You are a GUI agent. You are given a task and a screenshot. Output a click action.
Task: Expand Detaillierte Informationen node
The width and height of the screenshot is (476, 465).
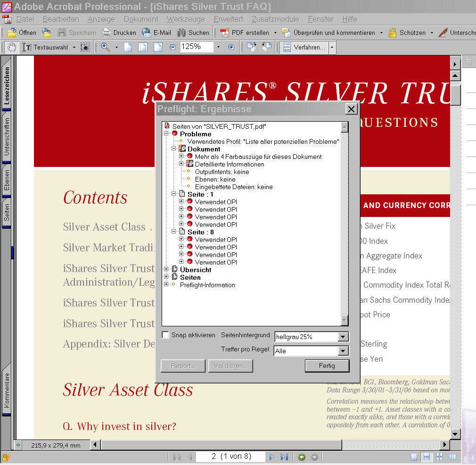(x=181, y=164)
